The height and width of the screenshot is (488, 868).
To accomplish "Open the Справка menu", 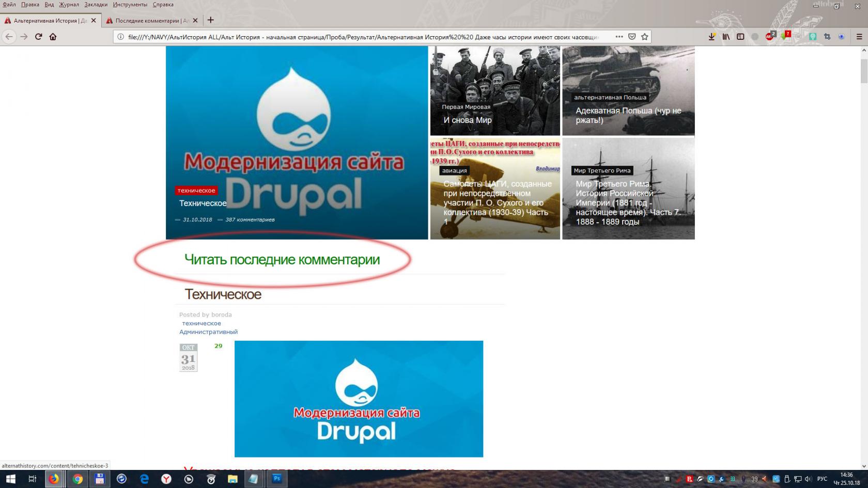I will [x=163, y=5].
